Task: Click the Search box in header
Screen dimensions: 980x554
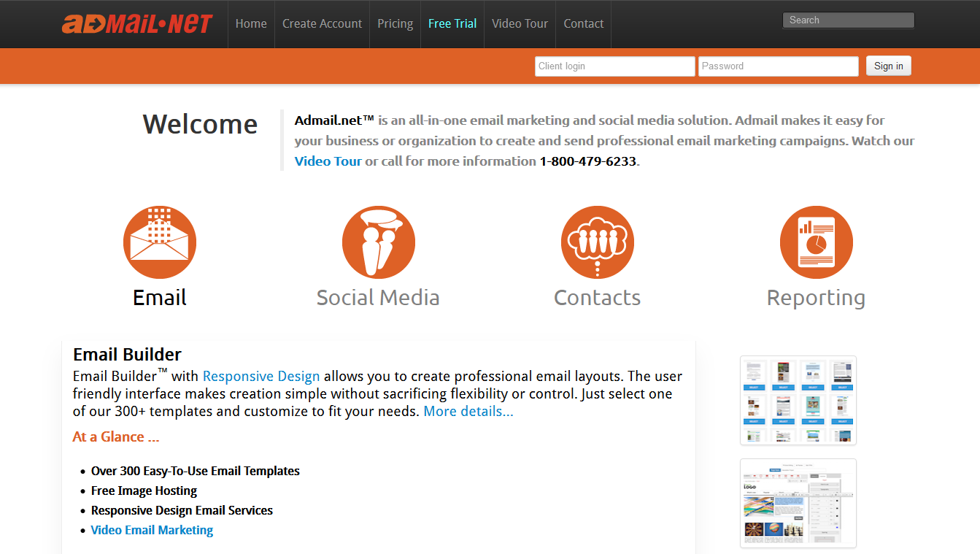Action: click(x=848, y=20)
